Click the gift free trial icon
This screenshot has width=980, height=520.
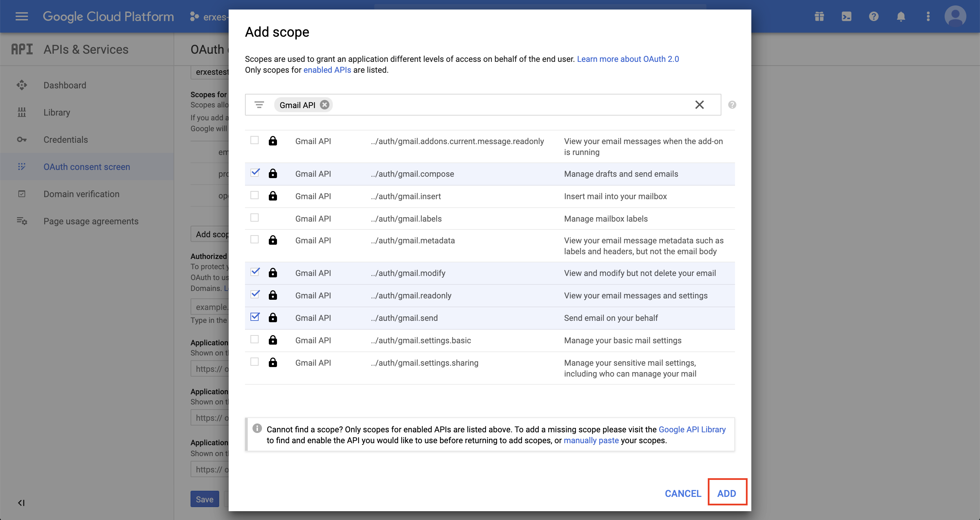click(x=819, y=16)
